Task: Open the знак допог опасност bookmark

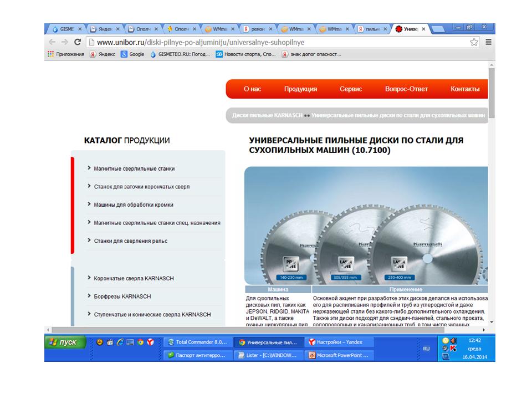Action: pos(312,54)
